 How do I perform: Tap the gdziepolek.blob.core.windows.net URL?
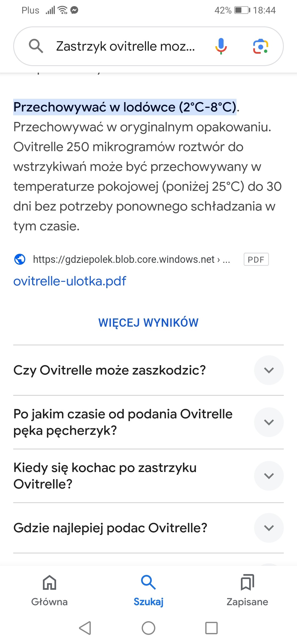coord(124,259)
